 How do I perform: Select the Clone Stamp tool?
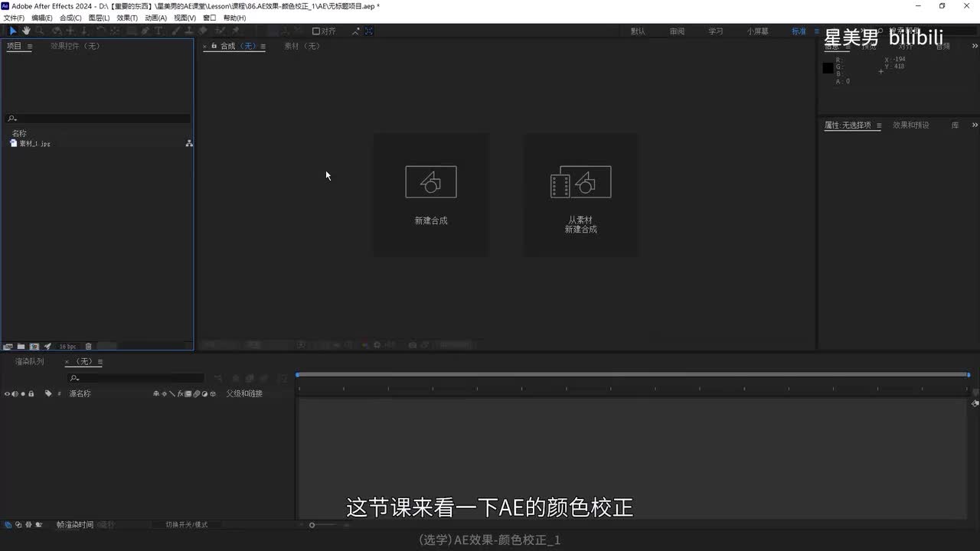(x=188, y=31)
